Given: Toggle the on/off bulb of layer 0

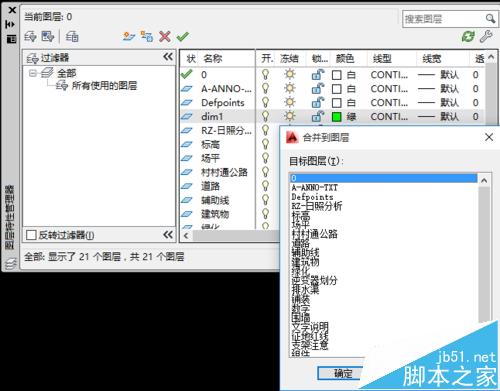Looking at the screenshot, I should 265,74.
